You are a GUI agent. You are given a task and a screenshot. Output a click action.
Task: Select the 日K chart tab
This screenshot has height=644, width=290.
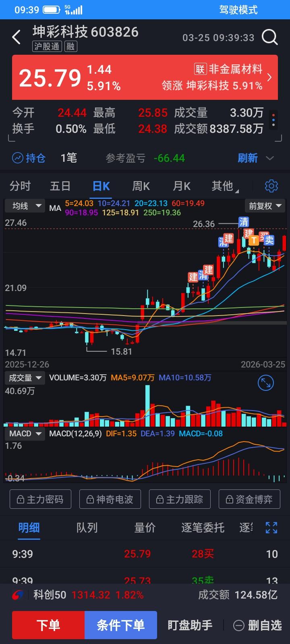click(101, 186)
